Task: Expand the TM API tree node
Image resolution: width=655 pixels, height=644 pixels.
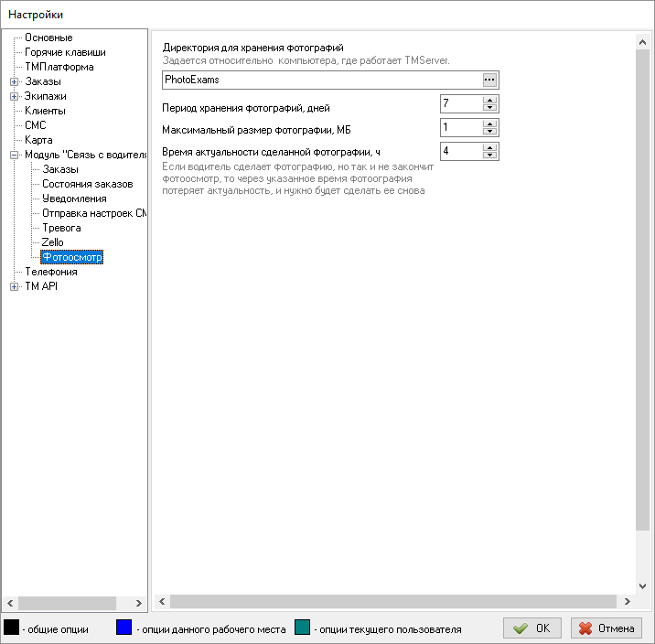Action: click(x=14, y=286)
